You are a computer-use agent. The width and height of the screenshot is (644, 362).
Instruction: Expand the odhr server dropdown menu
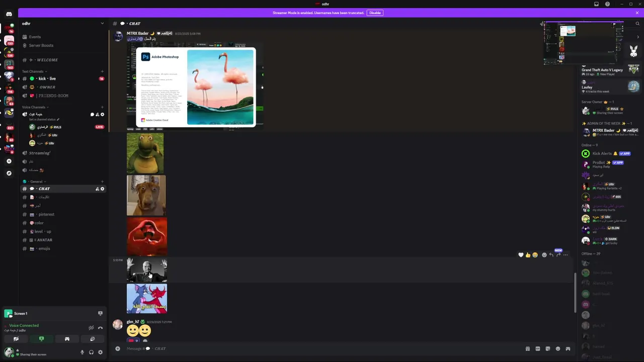(102, 24)
